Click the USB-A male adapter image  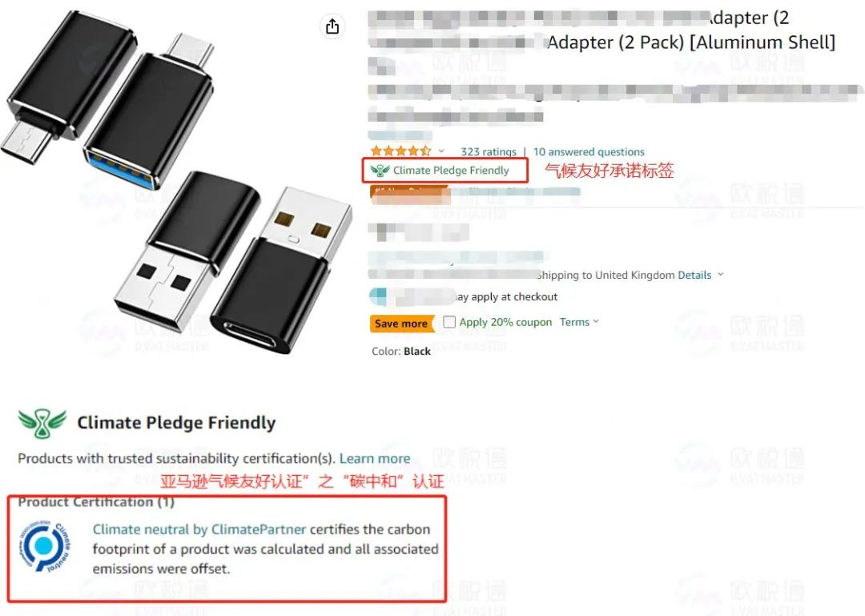coord(235,262)
